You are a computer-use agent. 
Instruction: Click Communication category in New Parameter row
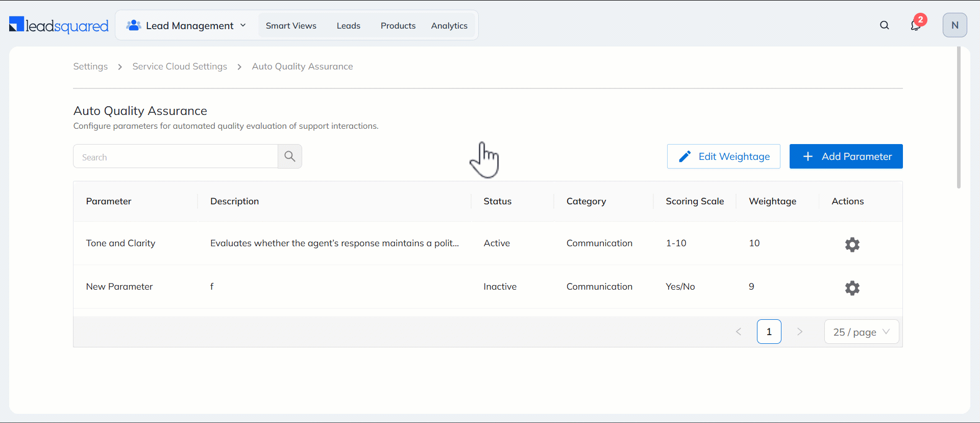599,287
